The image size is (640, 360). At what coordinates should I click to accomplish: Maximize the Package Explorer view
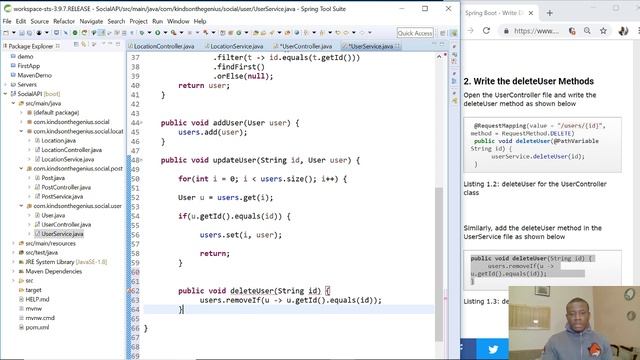tap(118, 44)
